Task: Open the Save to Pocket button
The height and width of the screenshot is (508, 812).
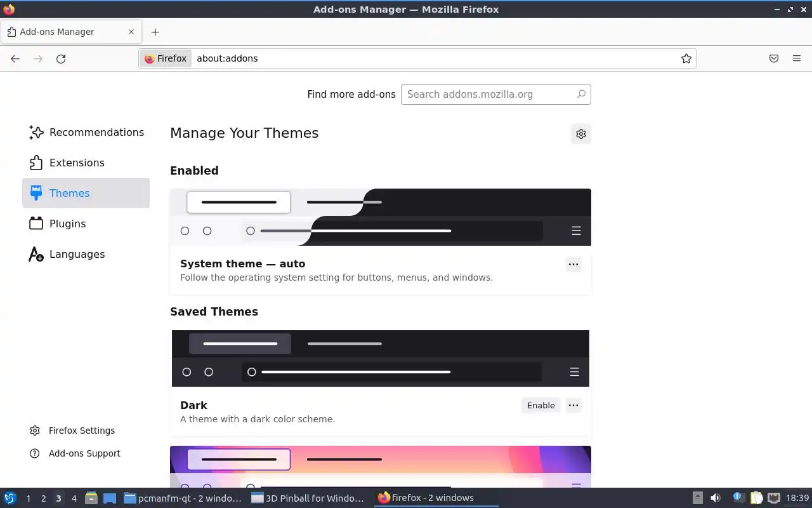Action: point(774,58)
